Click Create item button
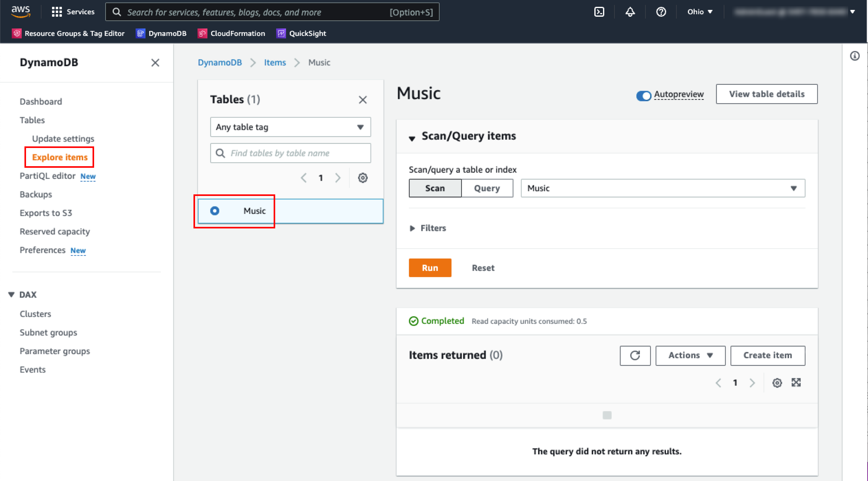This screenshot has height=481, width=868. coord(768,355)
